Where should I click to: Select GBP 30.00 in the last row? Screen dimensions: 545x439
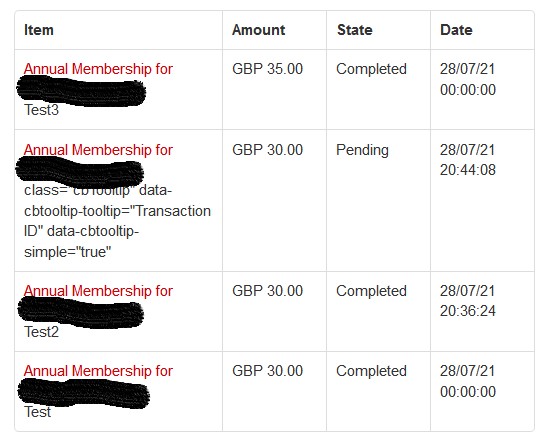267,371
